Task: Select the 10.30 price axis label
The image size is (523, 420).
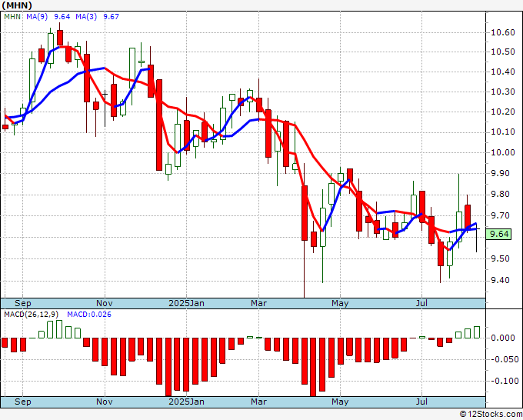Action: tap(503, 92)
